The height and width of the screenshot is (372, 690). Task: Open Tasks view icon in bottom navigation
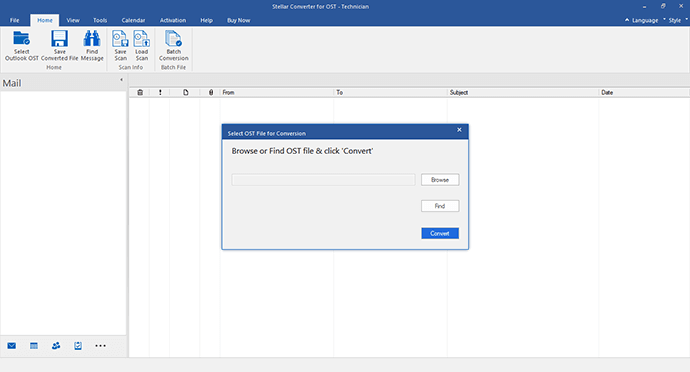pos(78,346)
